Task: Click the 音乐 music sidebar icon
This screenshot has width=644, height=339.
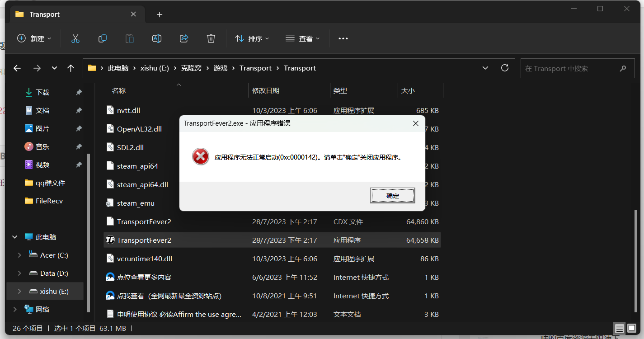Action: coord(29,146)
